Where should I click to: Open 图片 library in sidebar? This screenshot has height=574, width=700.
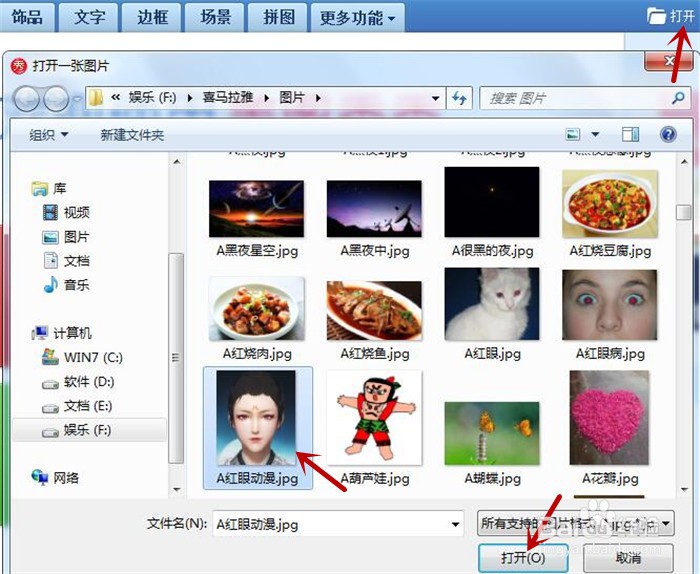[x=66, y=237]
